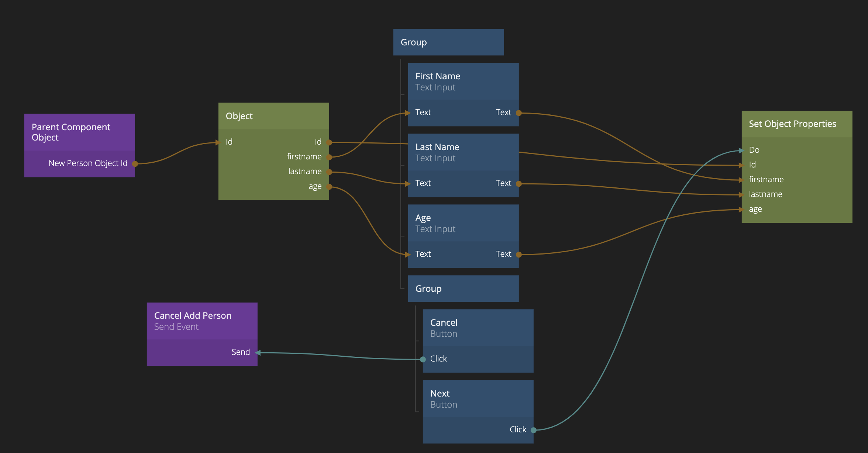The width and height of the screenshot is (868, 453).
Task: Select the Parent Component Object node
Action: pyautogui.click(x=79, y=132)
